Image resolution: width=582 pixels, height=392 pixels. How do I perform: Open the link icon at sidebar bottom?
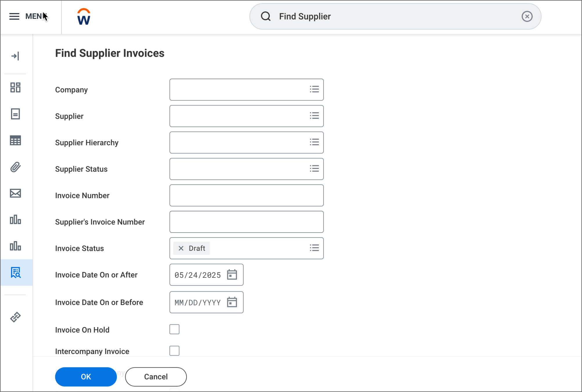pos(16,317)
